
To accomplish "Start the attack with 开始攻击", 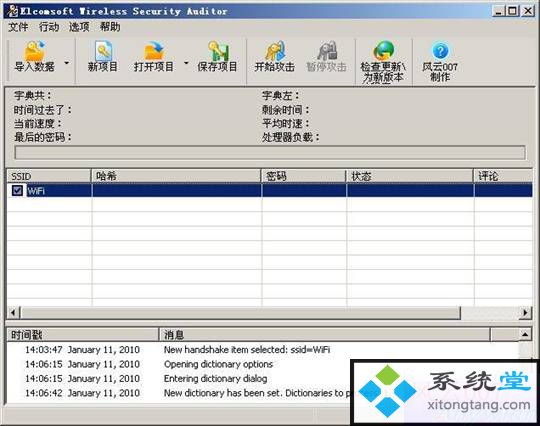I will 274,57.
